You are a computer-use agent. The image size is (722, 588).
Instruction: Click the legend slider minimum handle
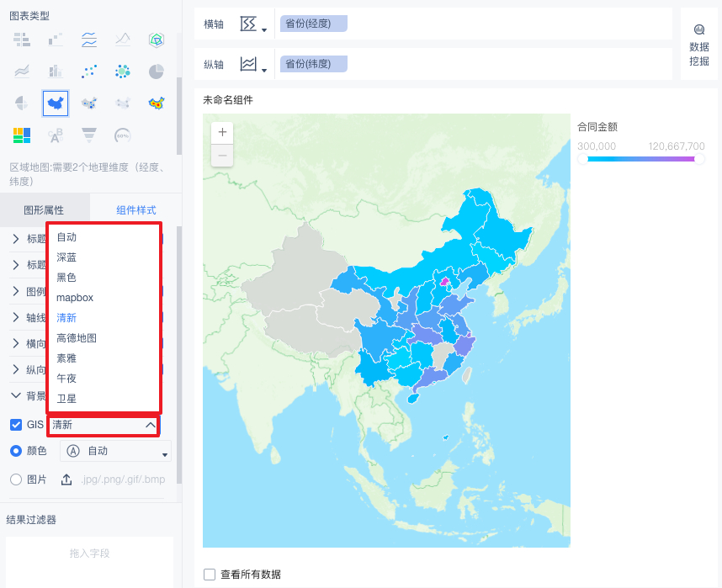click(583, 159)
